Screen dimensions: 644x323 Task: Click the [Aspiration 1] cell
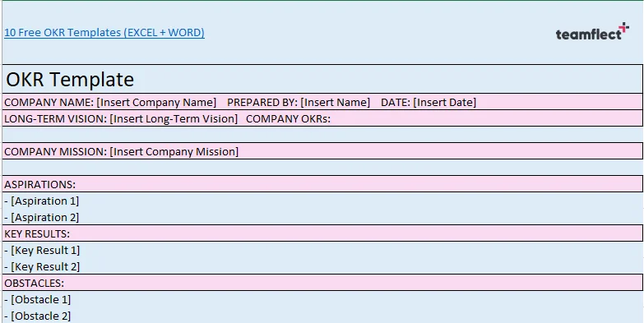pyautogui.click(x=322, y=201)
